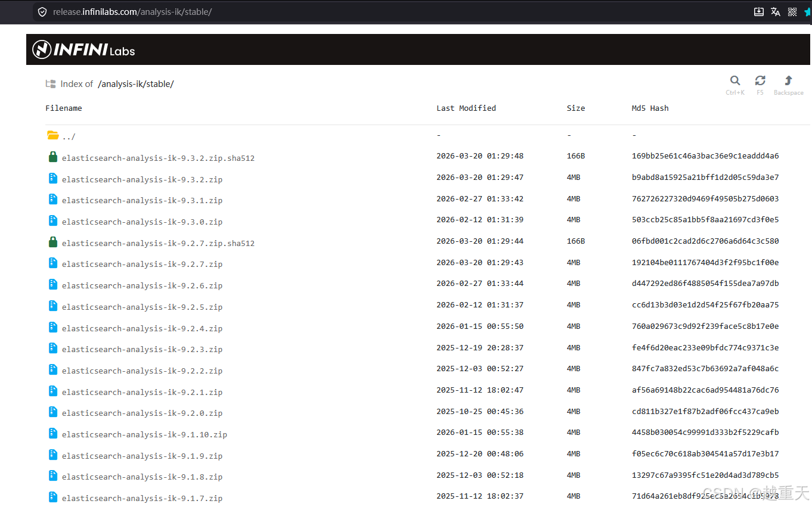Refresh listing with the F5 icon
This screenshot has width=812, height=507.
click(x=760, y=80)
